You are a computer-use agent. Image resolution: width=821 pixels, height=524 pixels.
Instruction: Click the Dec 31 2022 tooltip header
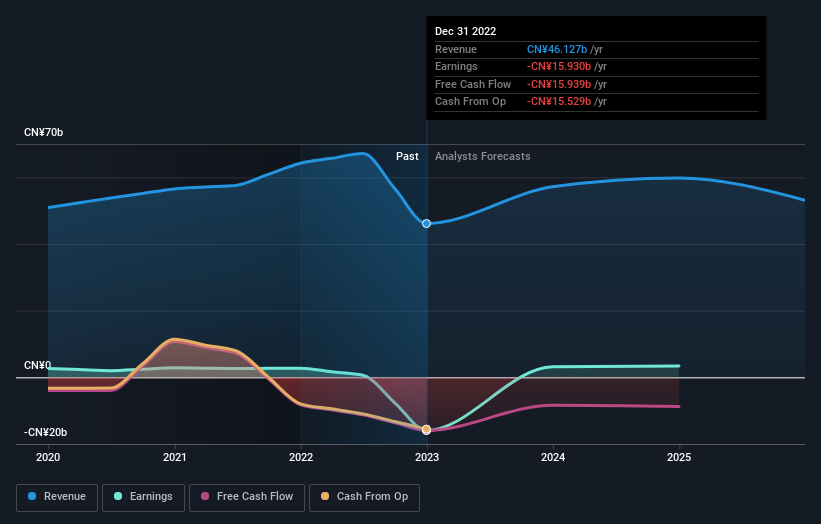pos(465,31)
